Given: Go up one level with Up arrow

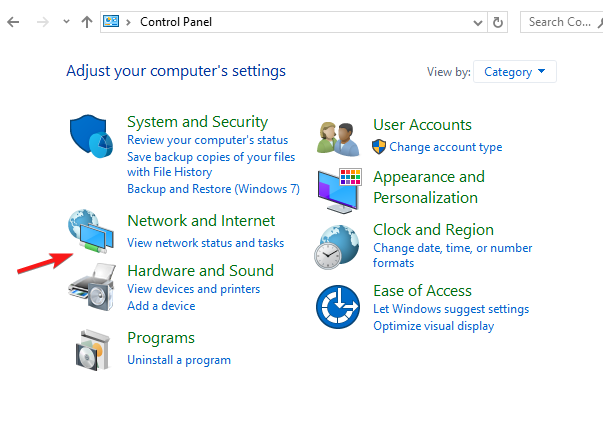Looking at the screenshot, I should point(87,22).
